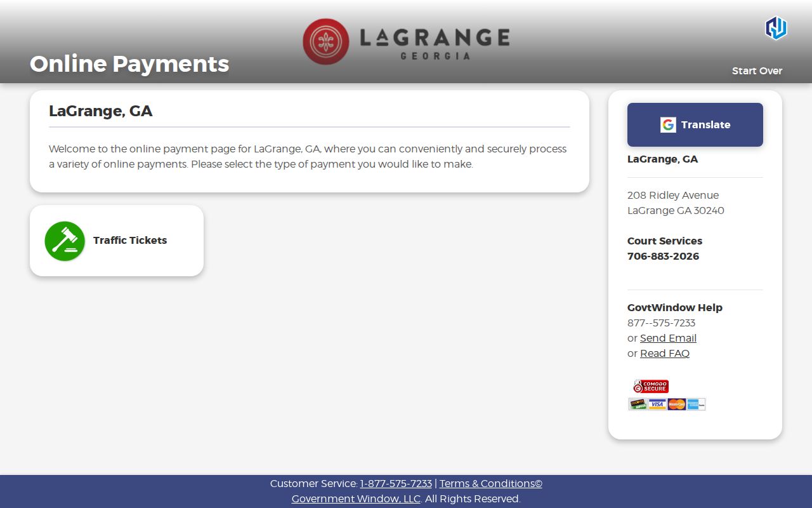The image size is (812, 508).
Task: Click the Comodo Secure badge
Action: (x=651, y=386)
